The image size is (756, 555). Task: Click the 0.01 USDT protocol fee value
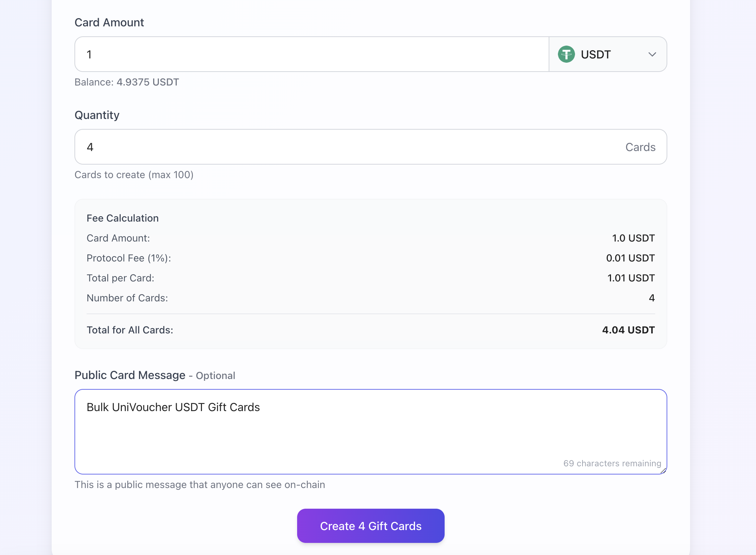(630, 258)
